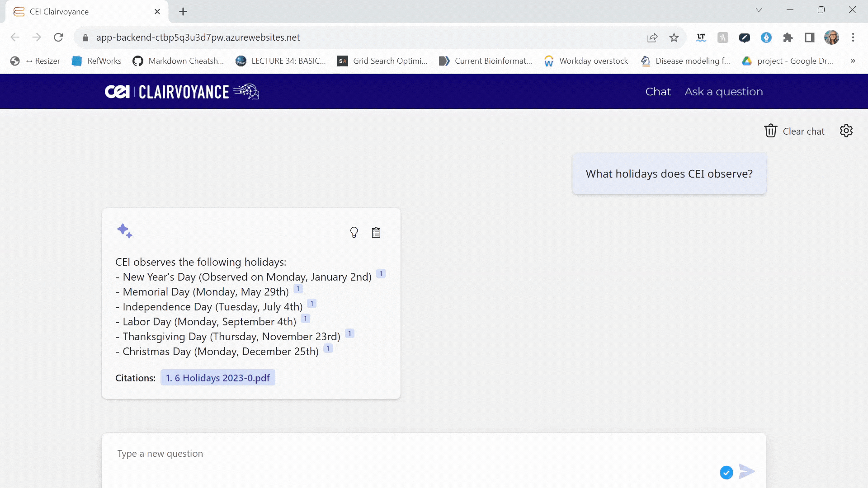Click the lightbulb thought process icon
The width and height of the screenshot is (868, 488).
(x=354, y=232)
